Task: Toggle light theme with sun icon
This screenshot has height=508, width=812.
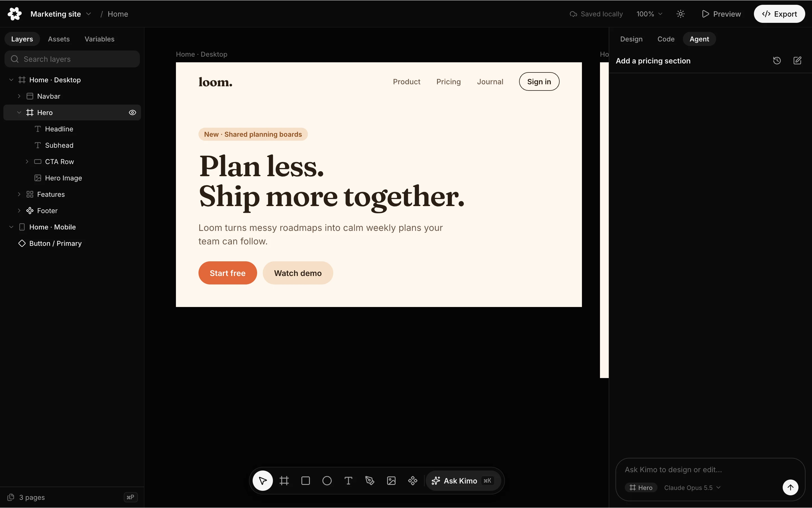Action: pos(680,14)
